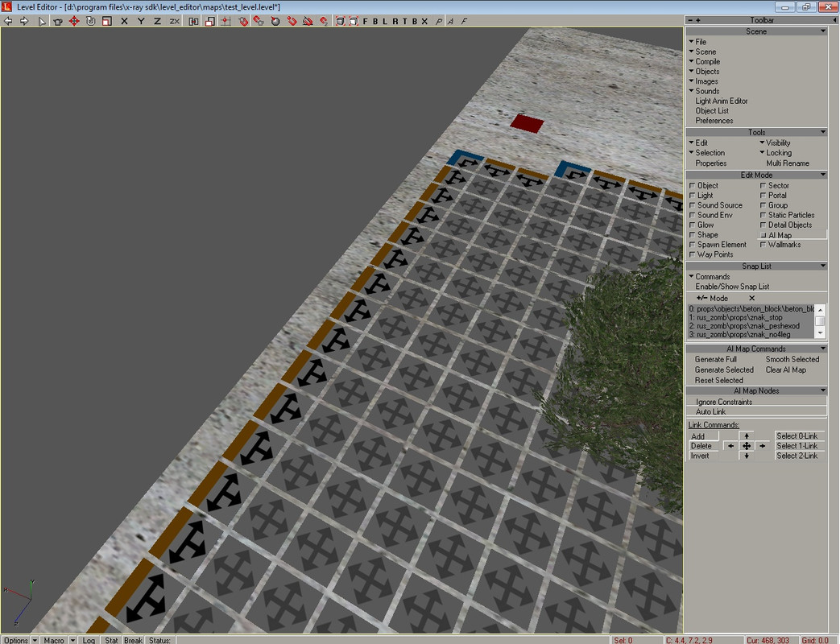Switch to Back view B button
This screenshot has width=840, height=644.
click(375, 21)
